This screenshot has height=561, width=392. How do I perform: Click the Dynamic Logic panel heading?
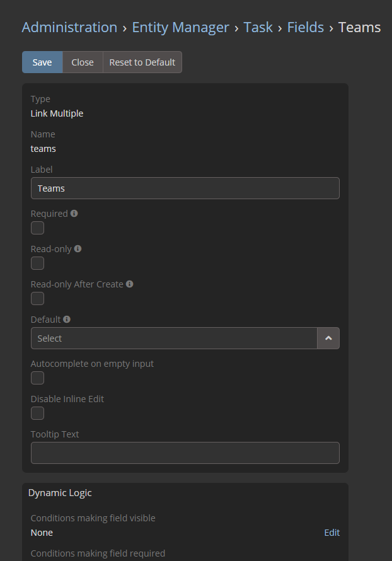[x=60, y=493]
